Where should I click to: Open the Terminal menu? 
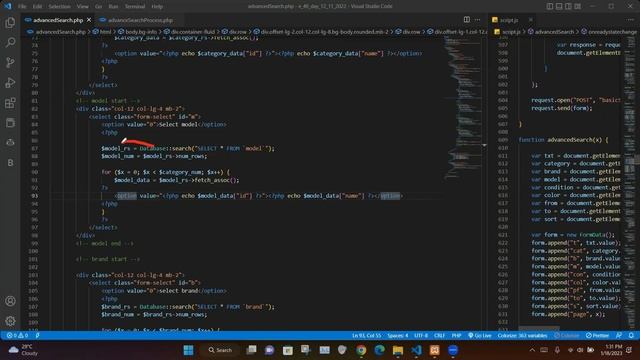tap(135, 7)
